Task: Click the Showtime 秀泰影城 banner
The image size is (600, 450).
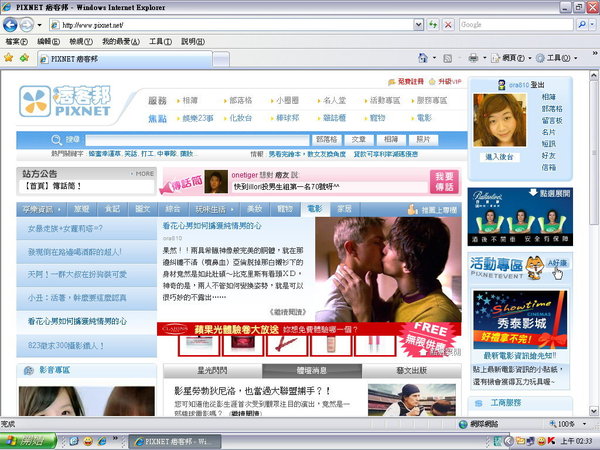Action: pos(520,320)
